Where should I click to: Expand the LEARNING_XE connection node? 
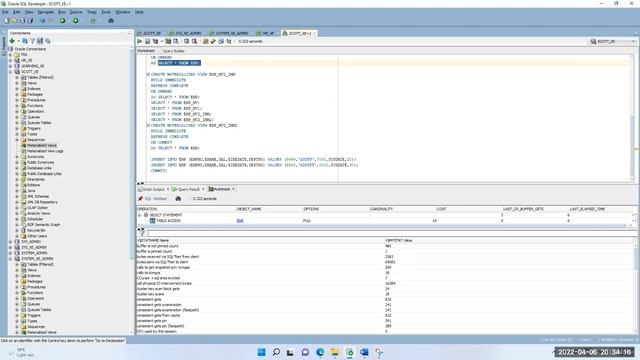pos(11,66)
